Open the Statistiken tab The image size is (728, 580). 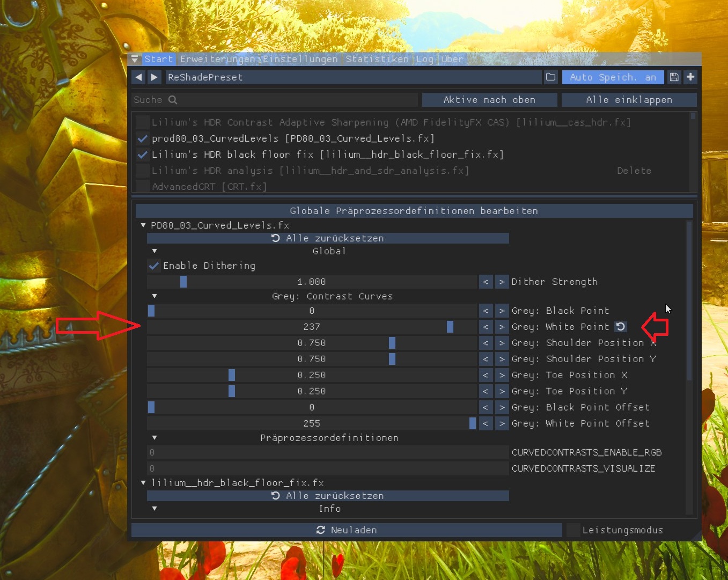click(x=377, y=59)
